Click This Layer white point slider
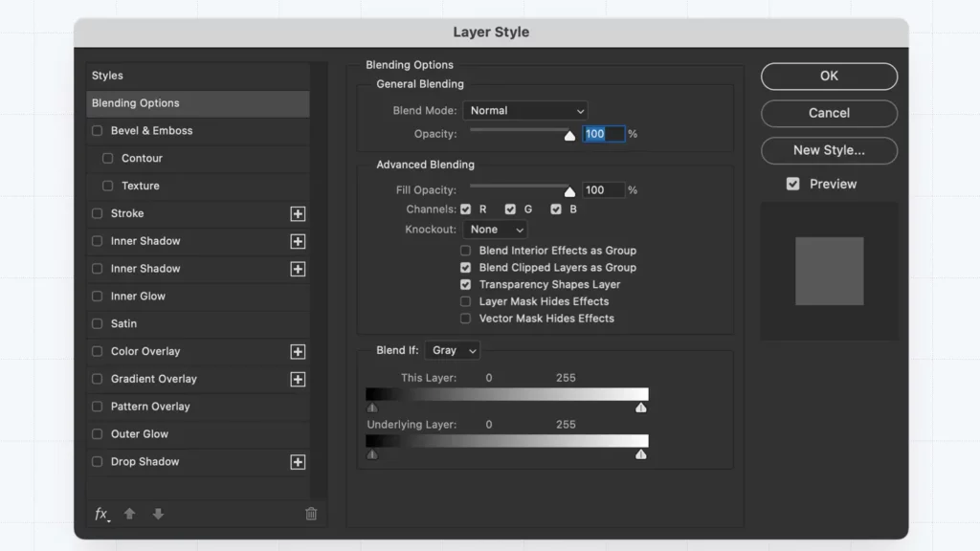Image resolution: width=980 pixels, height=551 pixels. pyautogui.click(x=640, y=408)
